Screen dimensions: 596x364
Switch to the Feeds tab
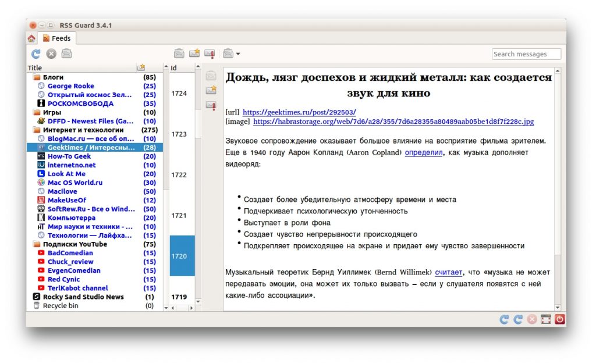pyautogui.click(x=58, y=37)
